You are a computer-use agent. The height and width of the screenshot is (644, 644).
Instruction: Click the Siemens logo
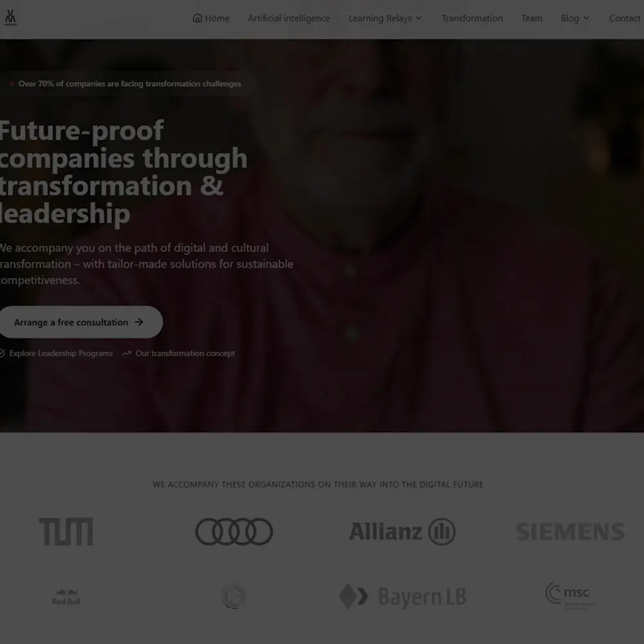click(x=570, y=532)
